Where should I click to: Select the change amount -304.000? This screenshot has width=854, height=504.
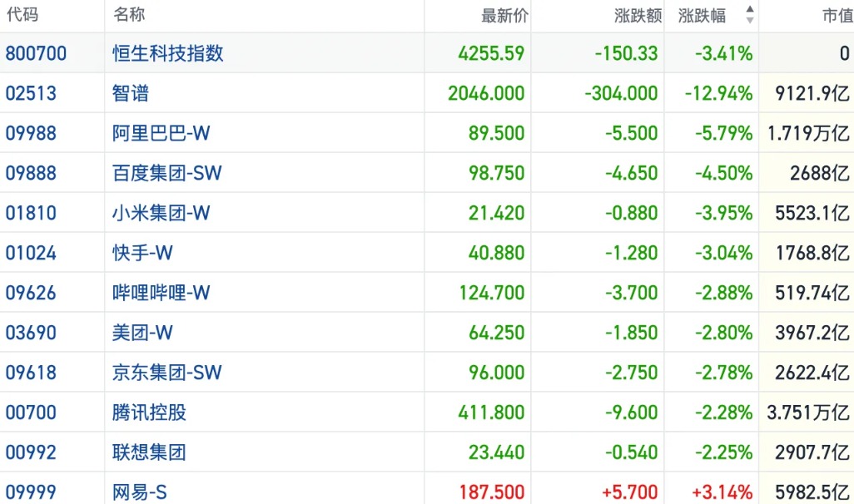622,93
